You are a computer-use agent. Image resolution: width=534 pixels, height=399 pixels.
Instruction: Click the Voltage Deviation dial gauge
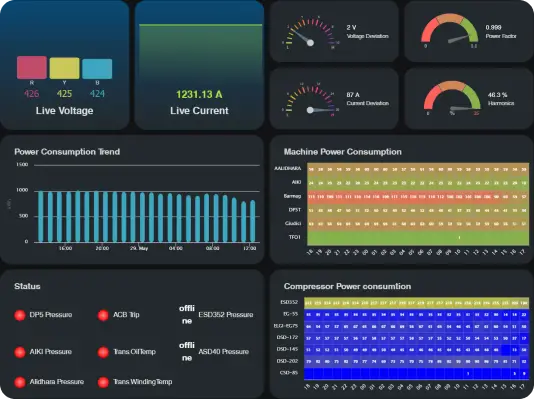pos(311,33)
